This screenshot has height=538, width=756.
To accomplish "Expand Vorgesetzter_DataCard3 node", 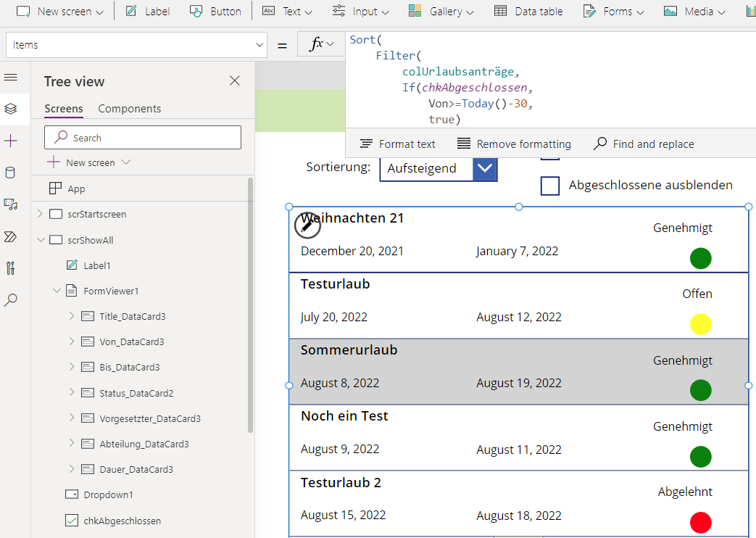I will [72, 418].
